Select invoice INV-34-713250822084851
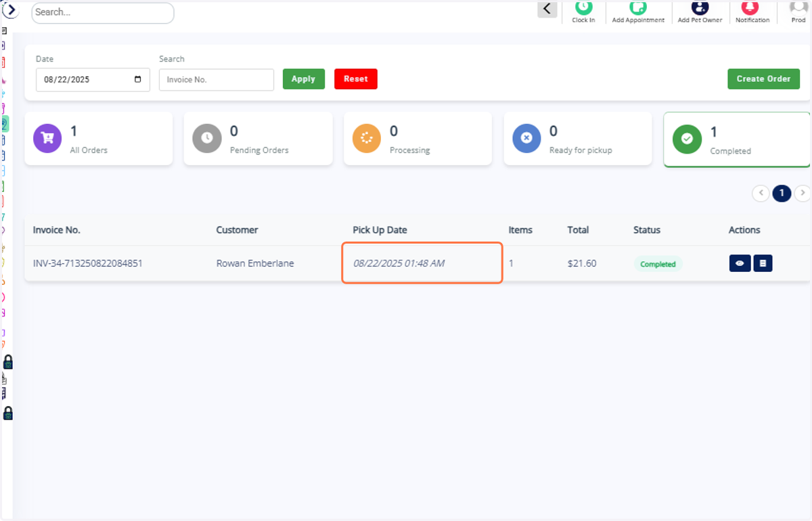The image size is (812, 521). tap(88, 263)
